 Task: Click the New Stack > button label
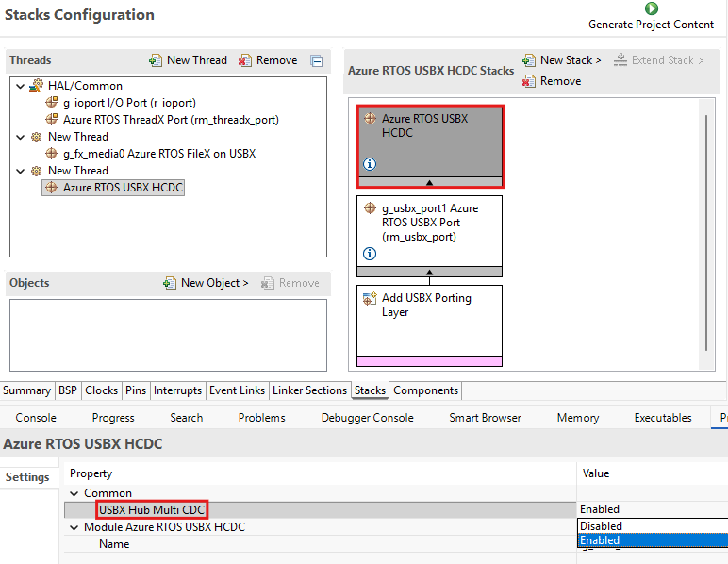point(571,60)
